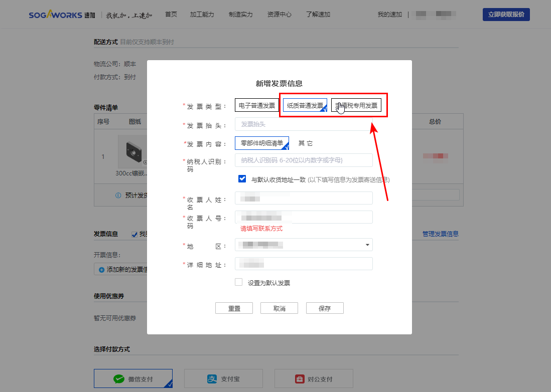The height and width of the screenshot is (392, 551).
Task: Select 其它 as invoice content
Action: (305, 143)
